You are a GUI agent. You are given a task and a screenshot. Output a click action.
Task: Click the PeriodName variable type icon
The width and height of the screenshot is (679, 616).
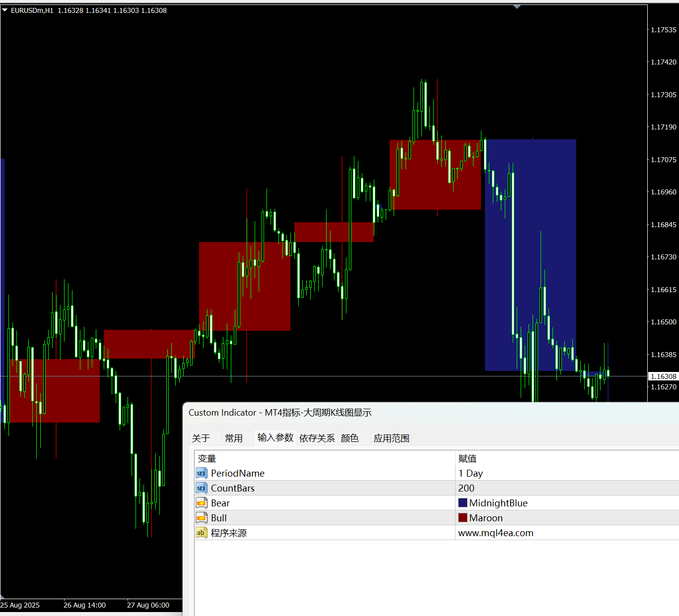pos(201,473)
